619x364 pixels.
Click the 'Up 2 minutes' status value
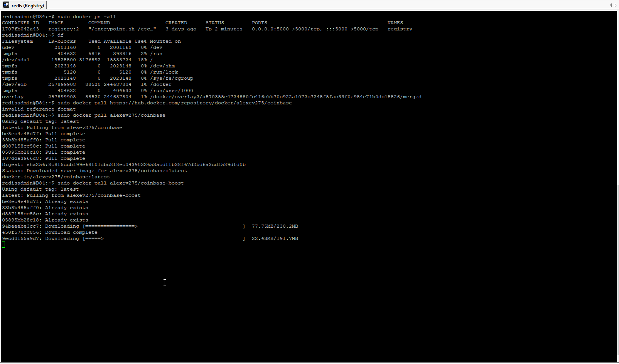coord(224,29)
